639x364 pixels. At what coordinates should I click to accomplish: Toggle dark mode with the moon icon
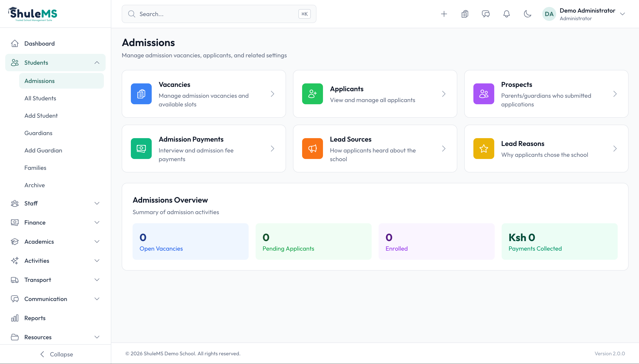click(528, 14)
